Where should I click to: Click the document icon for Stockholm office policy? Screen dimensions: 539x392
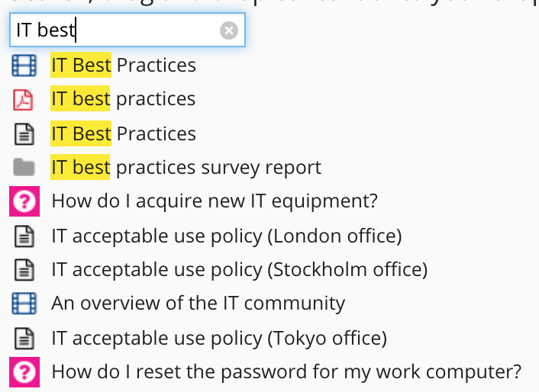click(24, 269)
